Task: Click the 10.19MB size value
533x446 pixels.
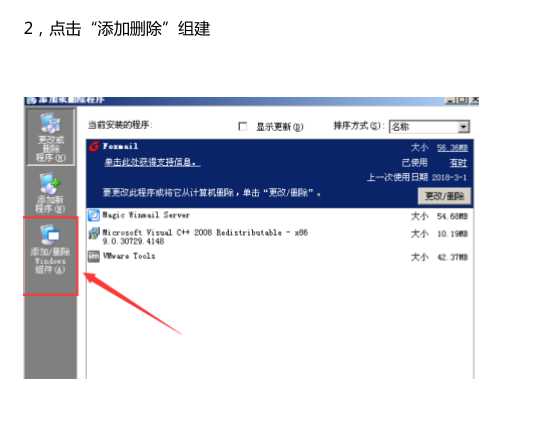Action: pyautogui.click(x=452, y=234)
